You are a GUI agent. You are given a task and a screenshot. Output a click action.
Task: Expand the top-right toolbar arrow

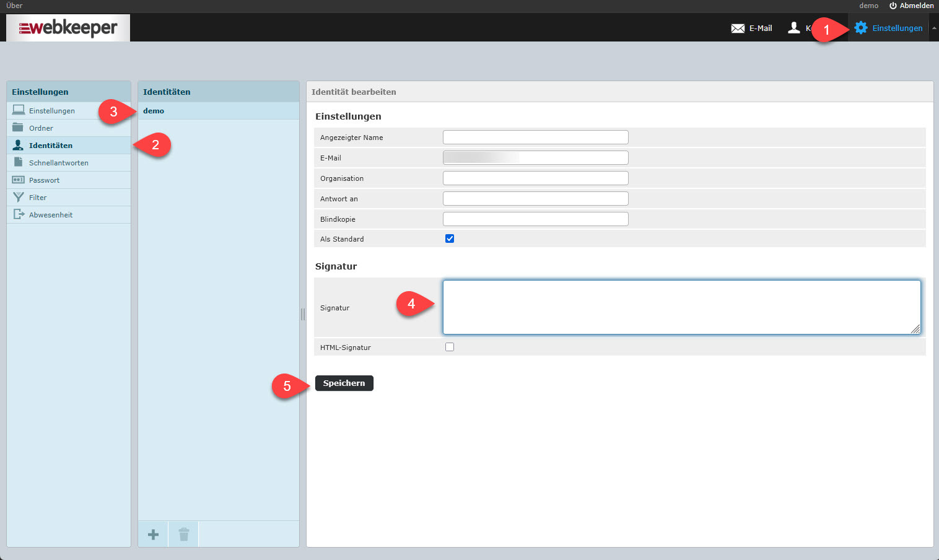click(x=934, y=28)
